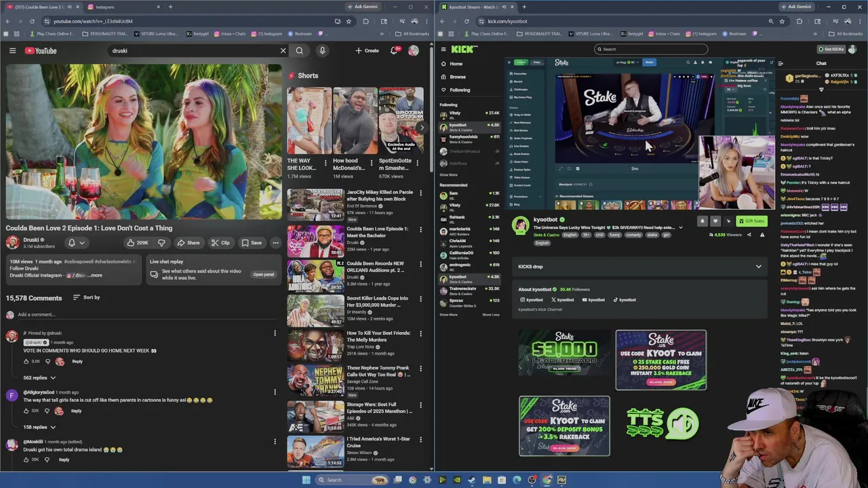Viewport: 868px width, 488px height.
Task: Open YouTube account avatar menu
Action: click(x=413, y=51)
